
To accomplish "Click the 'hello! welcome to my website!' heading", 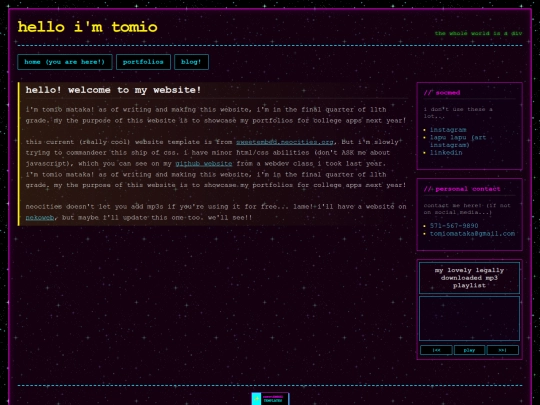I will coord(113,90).
